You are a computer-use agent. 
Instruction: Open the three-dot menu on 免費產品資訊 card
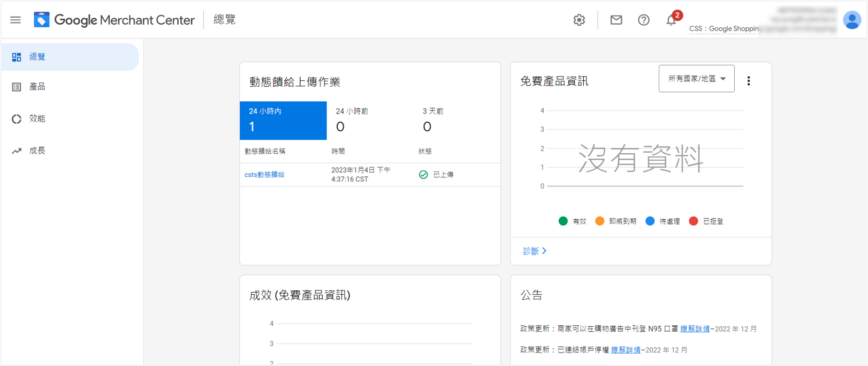[x=749, y=81]
